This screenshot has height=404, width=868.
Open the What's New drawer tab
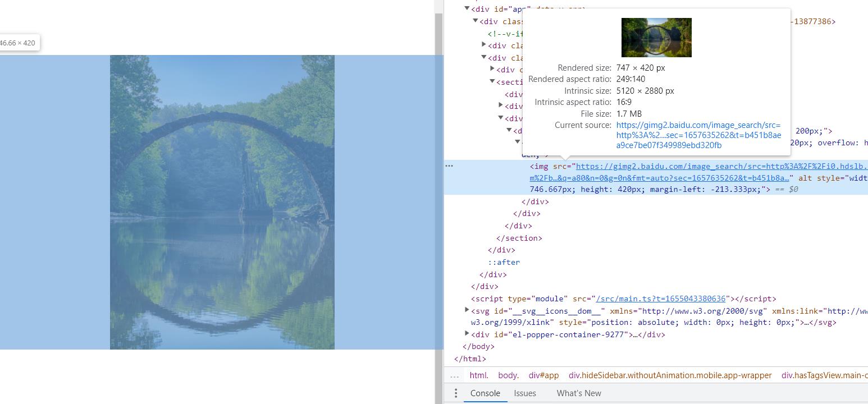tap(579, 393)
